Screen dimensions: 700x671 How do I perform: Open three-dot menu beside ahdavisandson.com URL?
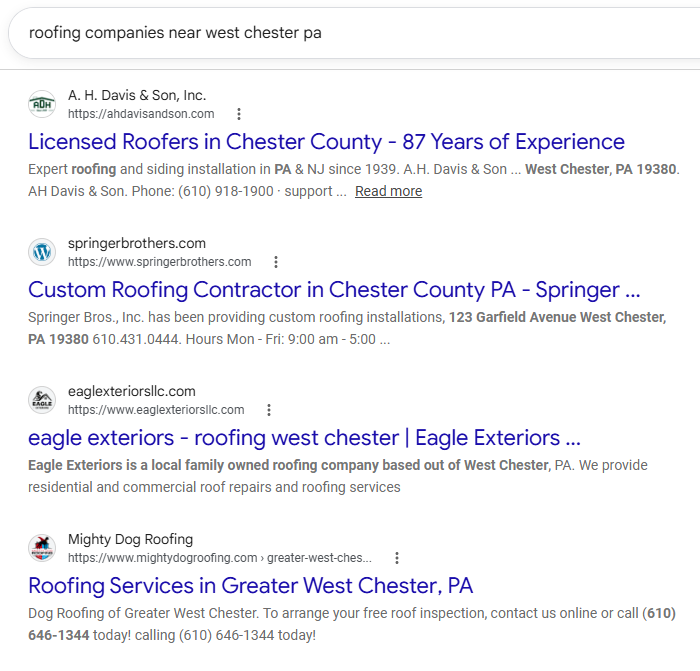(x=239, y=114)
